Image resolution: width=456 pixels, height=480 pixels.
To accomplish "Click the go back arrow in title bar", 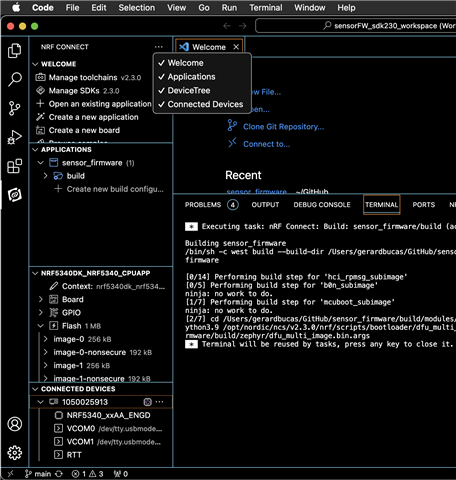I will (x=227, y=26).
